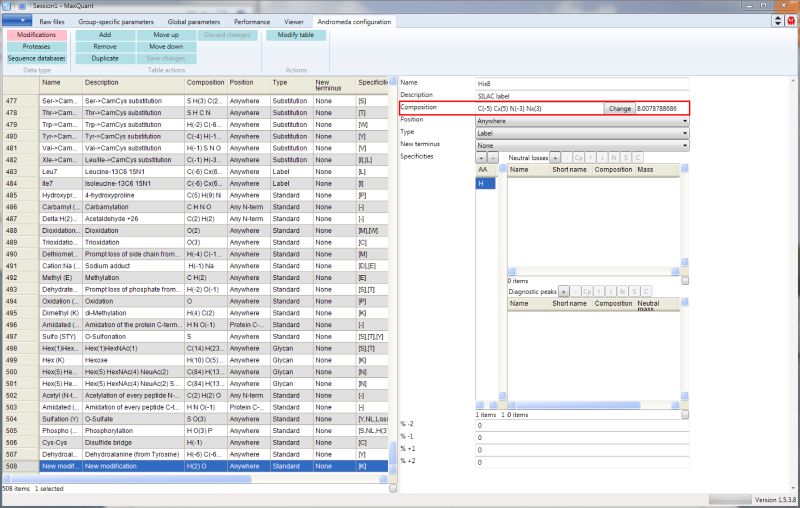The width and height of the screenshot is (800, 508).
Task: Click the Type column header in table
Action: pyautogui.click(x=291, y=85)
